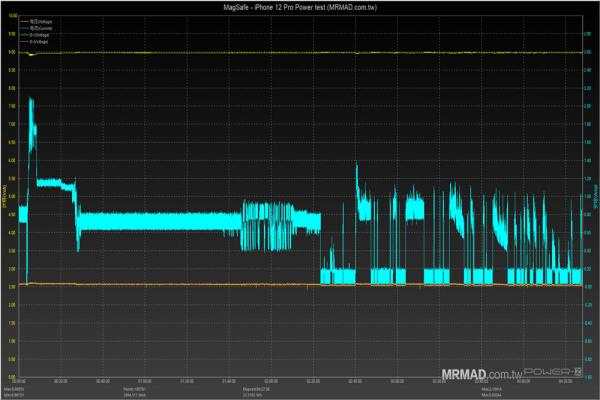Click the peak of the tall cyan startup spike
This screenshot has width=600, height=400.
31,99
